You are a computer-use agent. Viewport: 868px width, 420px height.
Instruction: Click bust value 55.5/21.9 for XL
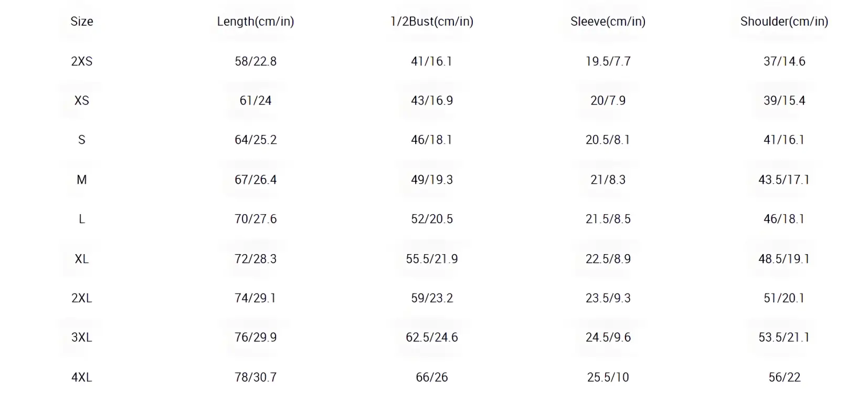[x=431, y=259]
